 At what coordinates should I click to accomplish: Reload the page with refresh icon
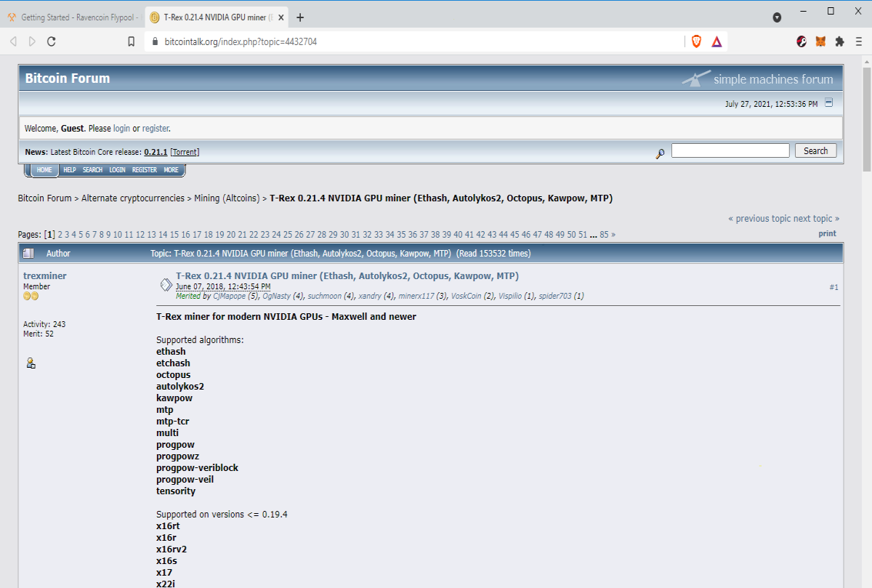point(52,41)
